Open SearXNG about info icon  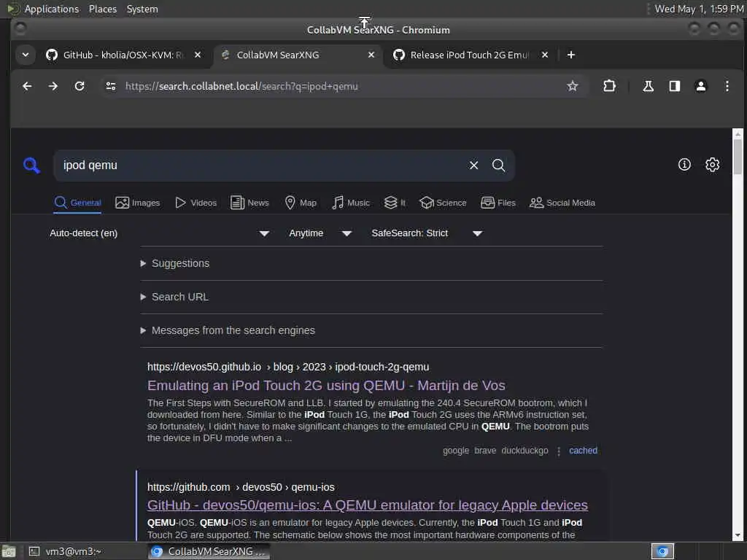pyautogui.click(x=684, y=165)
